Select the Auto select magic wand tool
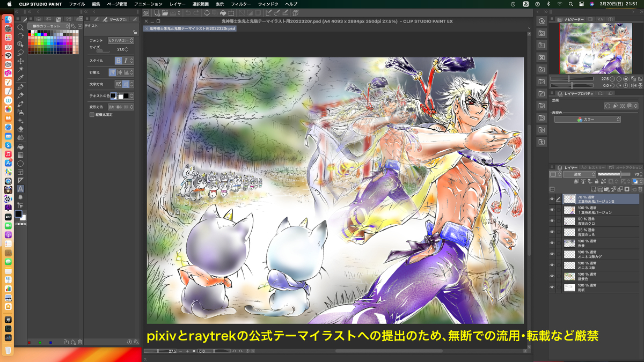The width and height of the screenshot is (644, 362). pyautogui.click(x=20, y=69)
